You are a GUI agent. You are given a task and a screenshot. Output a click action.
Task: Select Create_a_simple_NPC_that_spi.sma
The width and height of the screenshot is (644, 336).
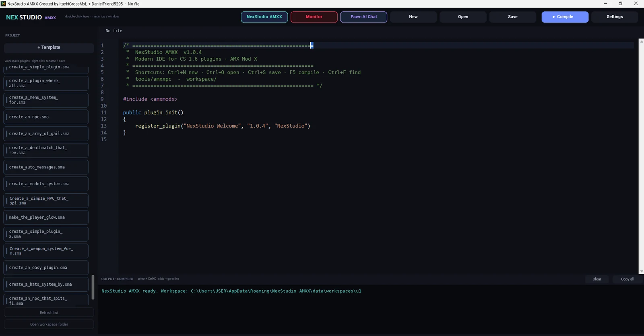point(46,201)
